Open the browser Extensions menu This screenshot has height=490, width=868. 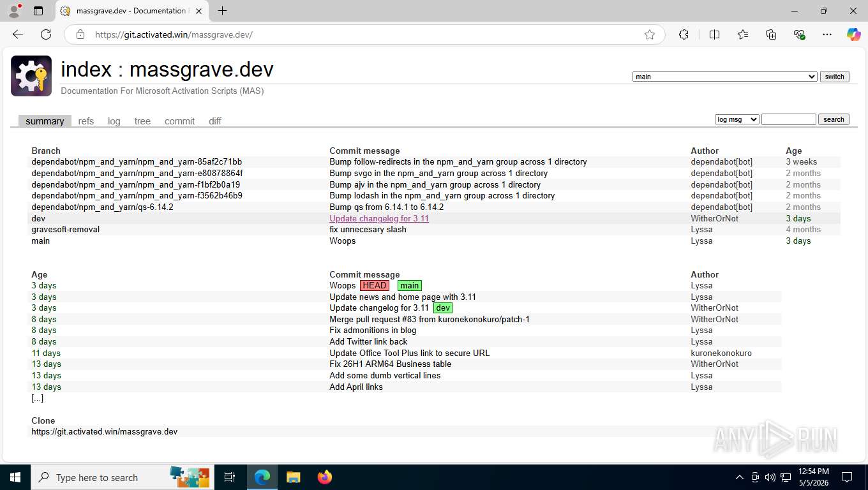[684, 34]
